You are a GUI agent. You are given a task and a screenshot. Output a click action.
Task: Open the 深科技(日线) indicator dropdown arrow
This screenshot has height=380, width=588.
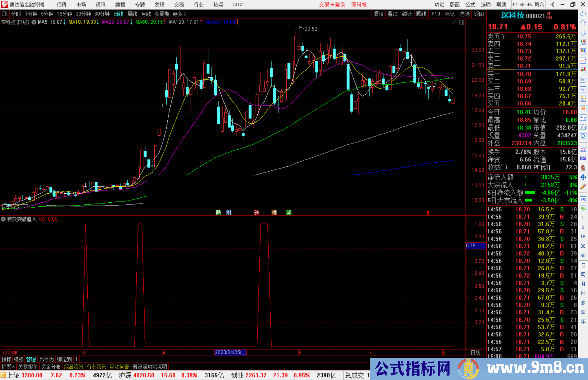tap(34, 22)
